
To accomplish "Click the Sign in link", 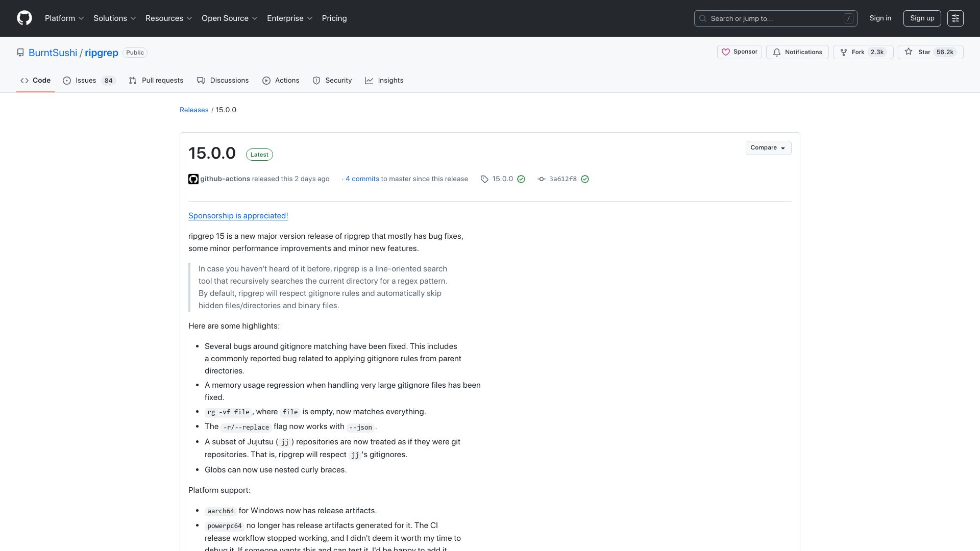I will pyautogui.click(x=880, y=18).
